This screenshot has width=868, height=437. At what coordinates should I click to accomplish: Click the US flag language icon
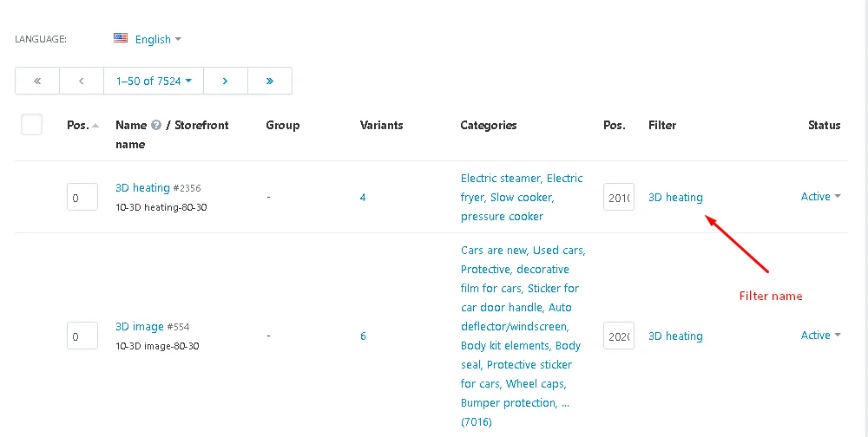(x=121, y=39)
